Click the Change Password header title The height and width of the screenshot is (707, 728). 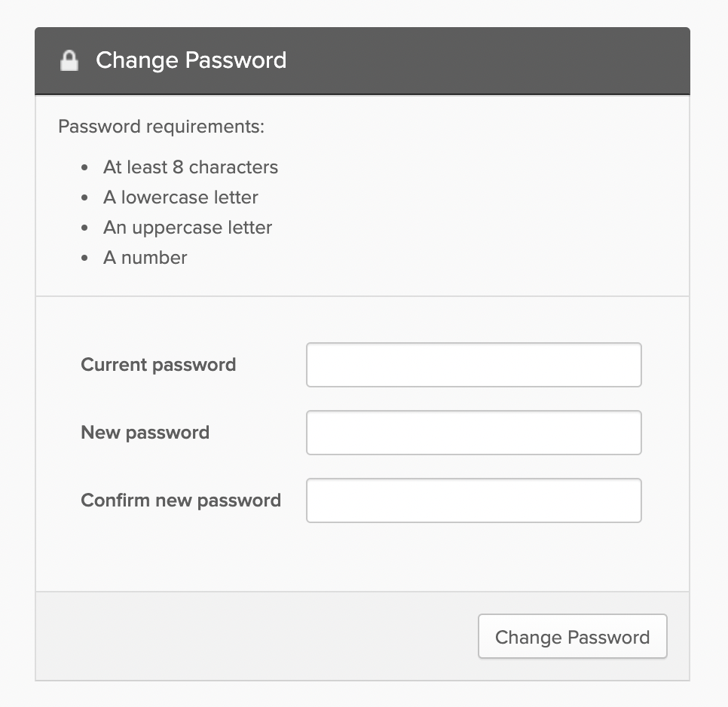coord(191,60)
